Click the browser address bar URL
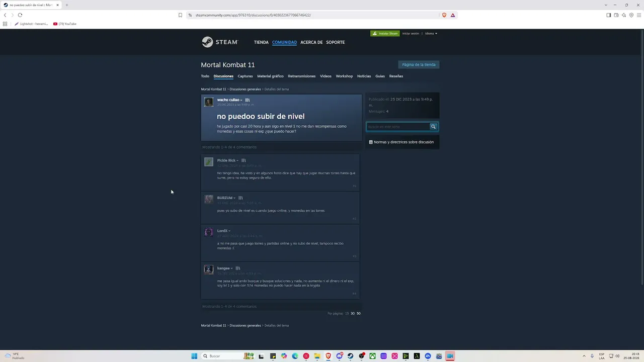644x362 pixels. pyautogui.click(x=253, y=15)
